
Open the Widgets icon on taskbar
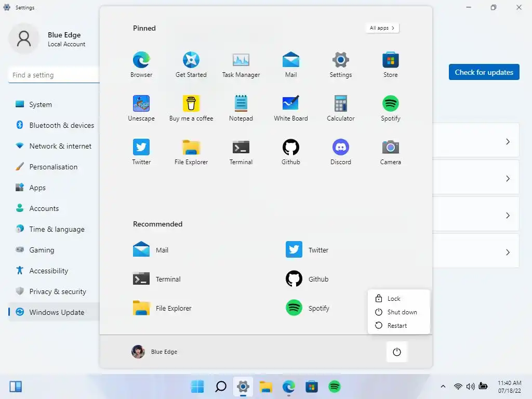click(16, 387)
